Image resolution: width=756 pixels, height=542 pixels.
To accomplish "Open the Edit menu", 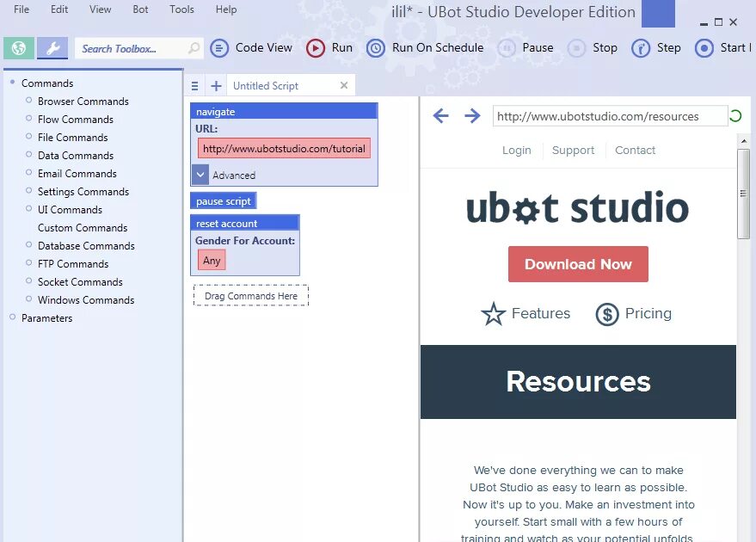I will coord(59,9).
